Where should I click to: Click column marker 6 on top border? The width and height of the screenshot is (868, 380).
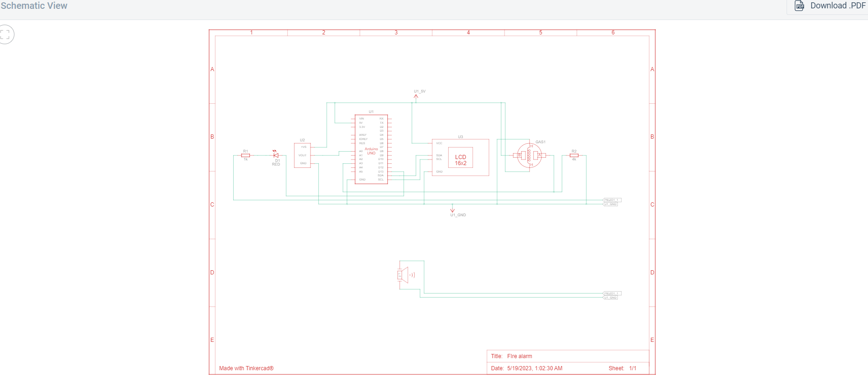click(613, 33)
